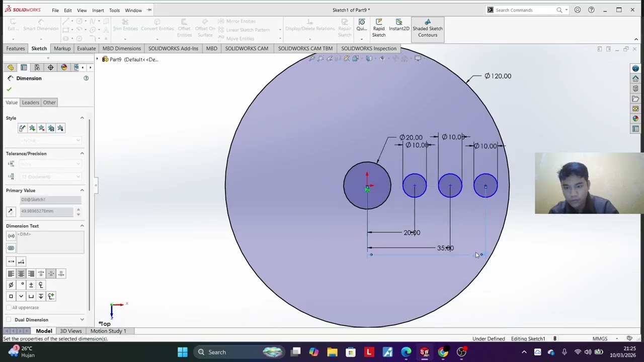This screenshot has width=644, height=362.
Task: Open Unit Precision dropdown showing .12 (Document)
Action: (50, 176)
